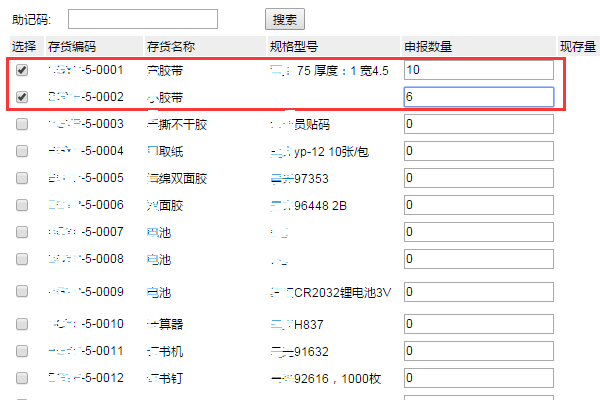Uncheck the checkbox for row 5-0002
This screenshot has height=400, width=600.
coord(22,97)
